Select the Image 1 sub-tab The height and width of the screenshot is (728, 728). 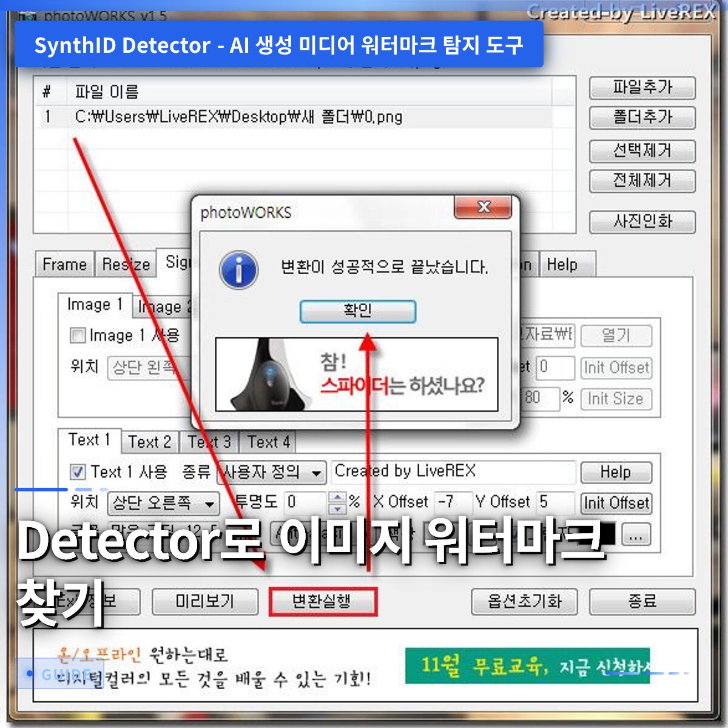(95, 305)
